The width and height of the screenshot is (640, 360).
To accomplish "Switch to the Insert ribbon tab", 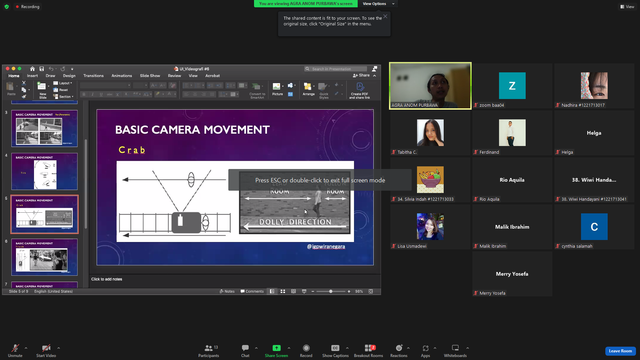I will [x=32, y=76].
